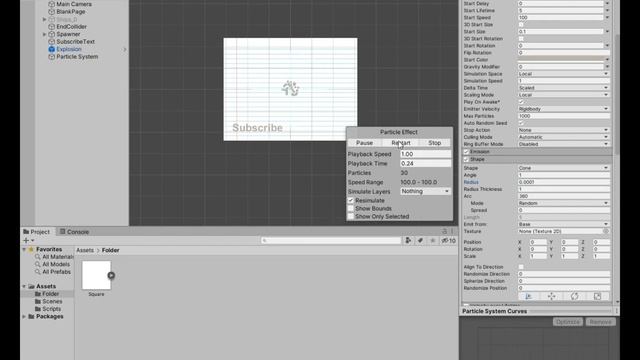Pause the particle effect
The height and width of the screenshot is (360, 640).
pos(364,143)
